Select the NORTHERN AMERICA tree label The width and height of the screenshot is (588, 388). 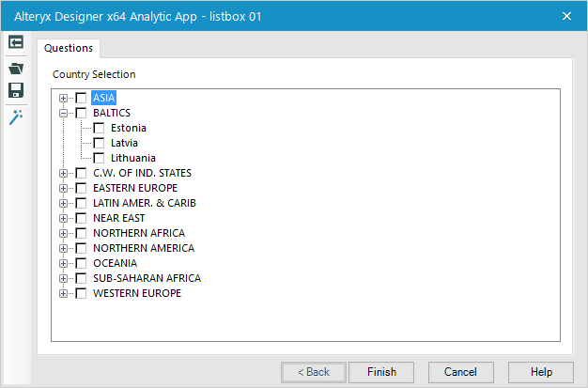144,248
